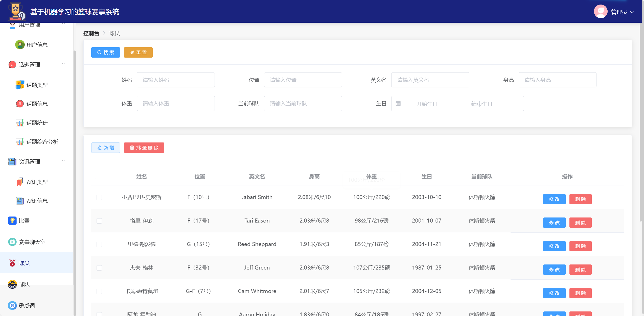The height and width of the screenshot is (316, 644).
Task: Click 修改 for Jabari Smith
Action: pyautogui.click(x=554, y=199)
